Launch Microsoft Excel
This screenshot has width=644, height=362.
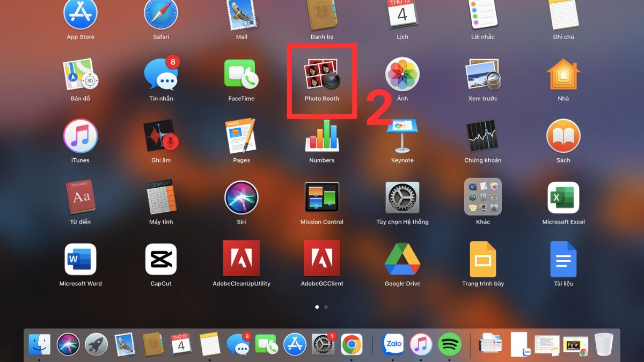pyautogui.click(x=563, y=197)
